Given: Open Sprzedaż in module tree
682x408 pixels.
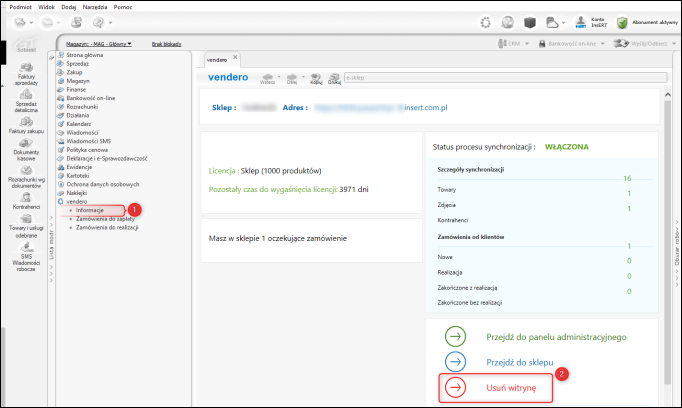Looking at the screenshot, I should pyautogui.click(x=77, y=64).
